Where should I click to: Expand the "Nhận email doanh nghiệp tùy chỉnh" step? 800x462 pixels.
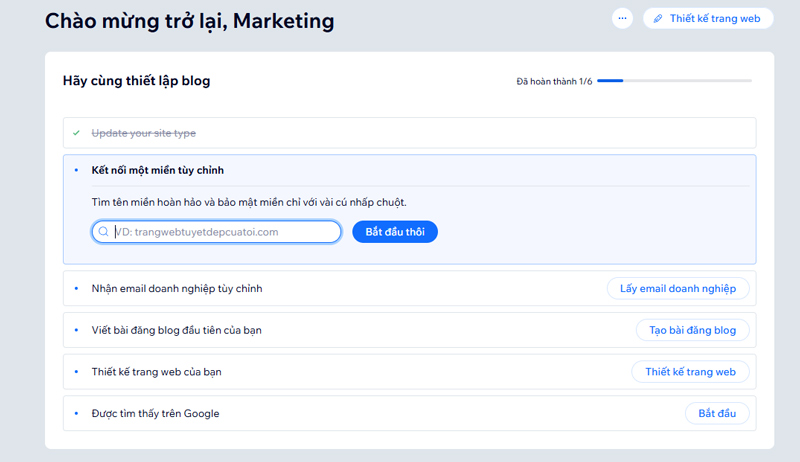tap(177, 288)
